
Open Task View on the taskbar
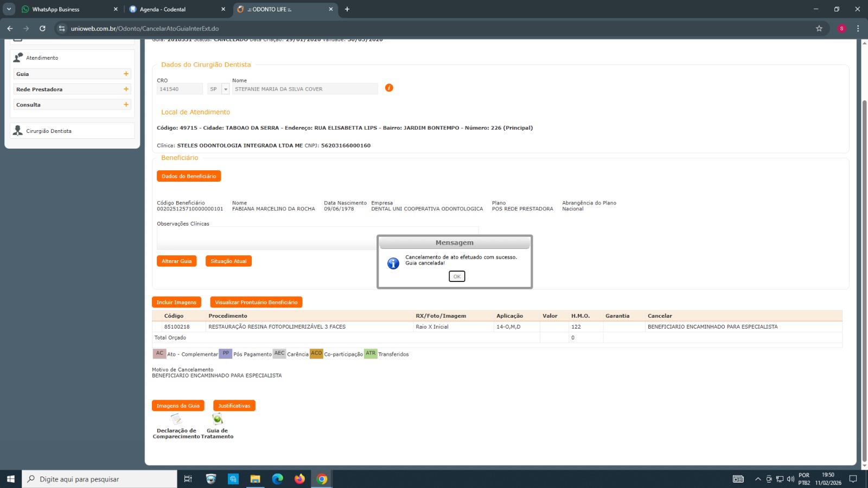[x=188, y=479]
